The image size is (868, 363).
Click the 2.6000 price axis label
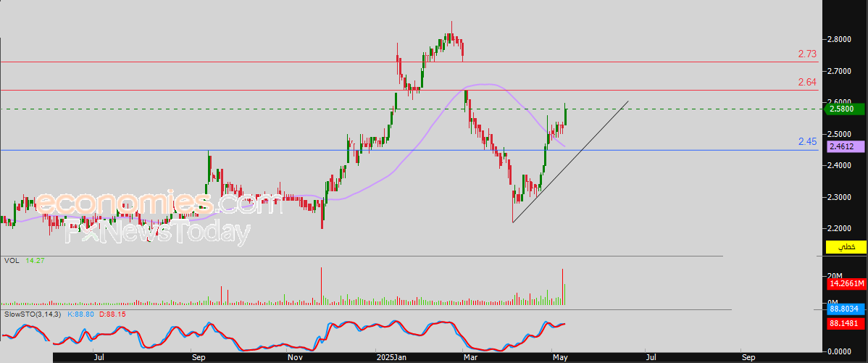point(839,102)
